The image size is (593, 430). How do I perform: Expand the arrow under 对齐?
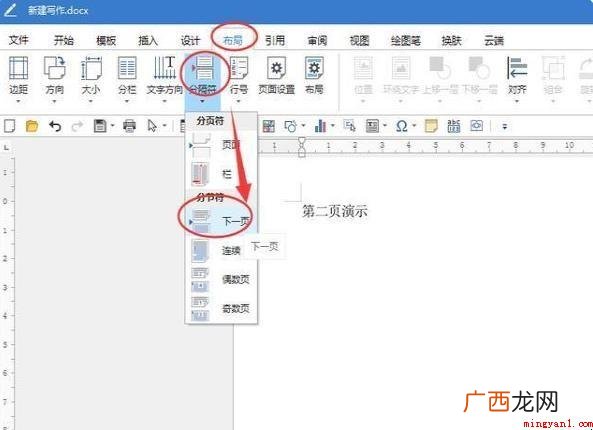point(517,101)
